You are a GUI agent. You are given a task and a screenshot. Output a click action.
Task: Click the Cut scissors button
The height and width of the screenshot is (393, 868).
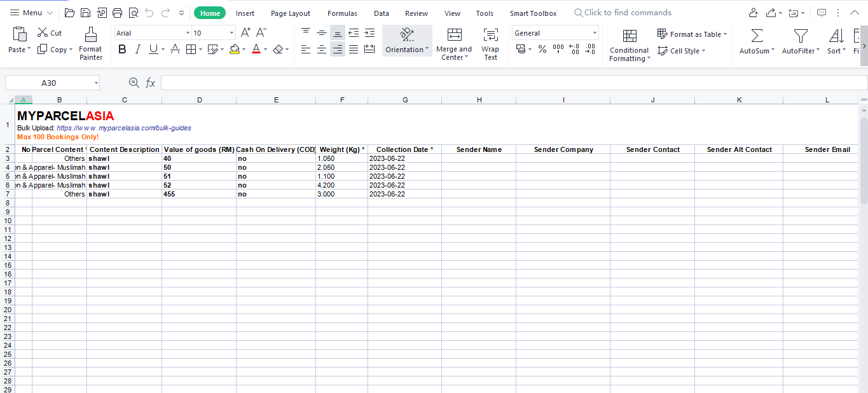click(50, 33)
